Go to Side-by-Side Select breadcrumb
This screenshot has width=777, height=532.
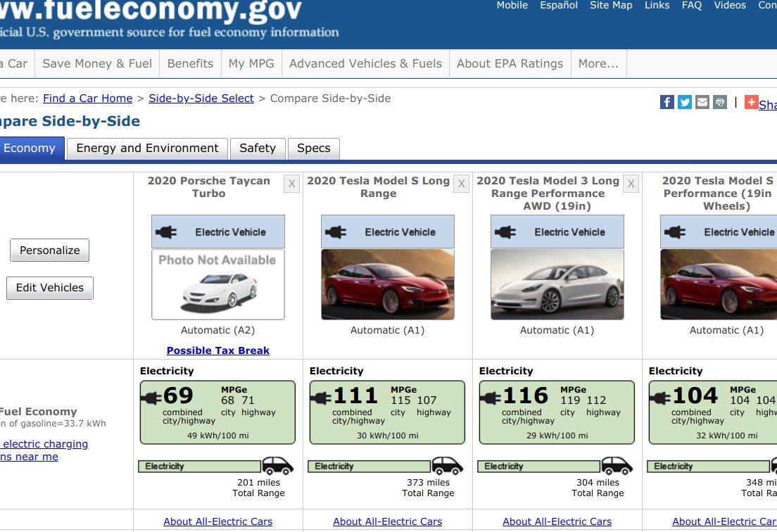pyautogui.click(x=201, y=98)
